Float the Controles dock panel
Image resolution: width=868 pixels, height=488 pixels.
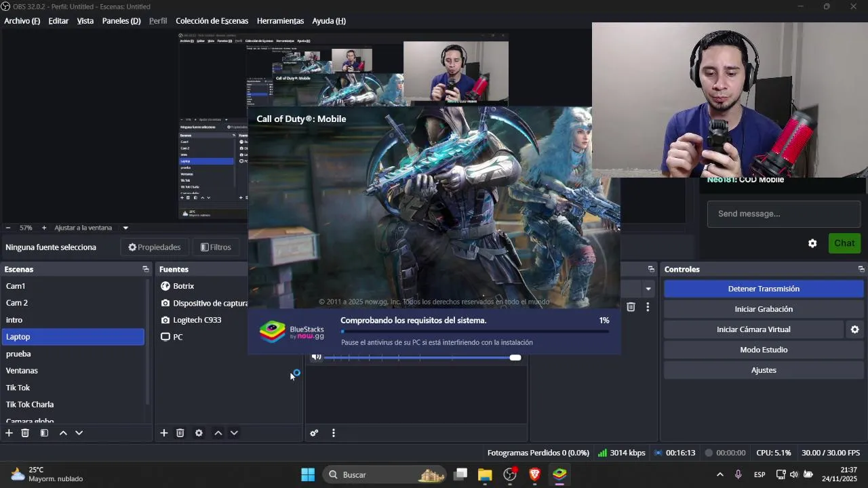click(x=861, y=269)
